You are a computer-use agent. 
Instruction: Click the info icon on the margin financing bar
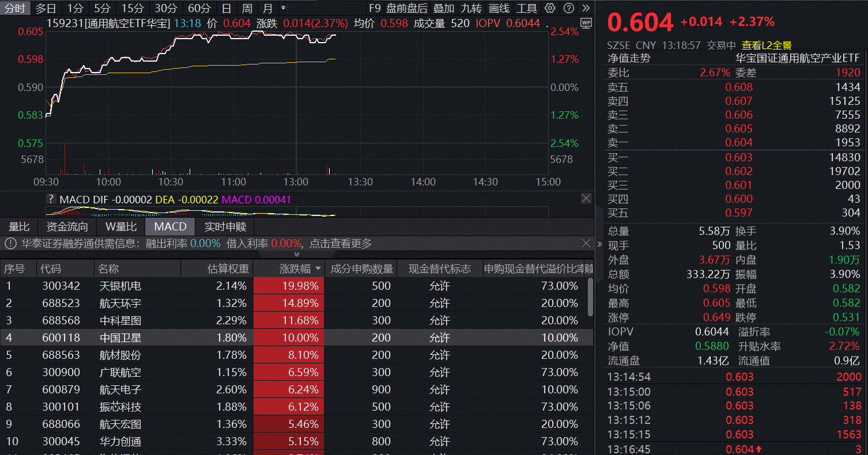click(x=10, y=243)
